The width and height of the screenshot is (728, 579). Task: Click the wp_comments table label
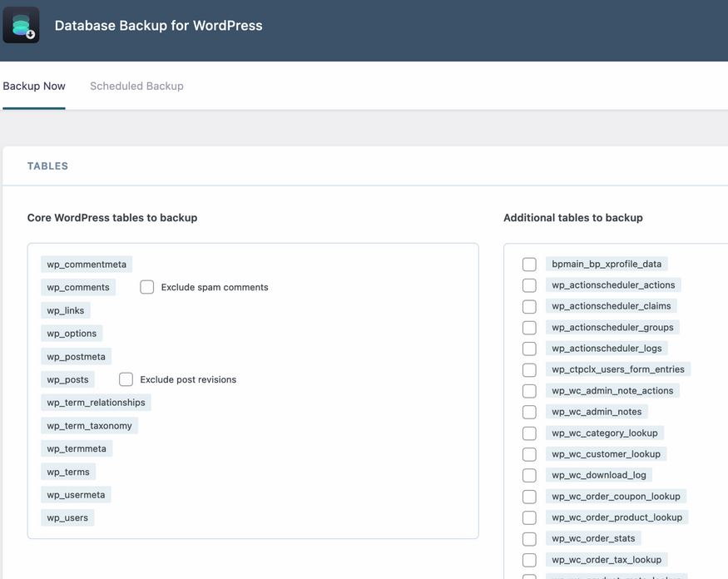[78, 287]
